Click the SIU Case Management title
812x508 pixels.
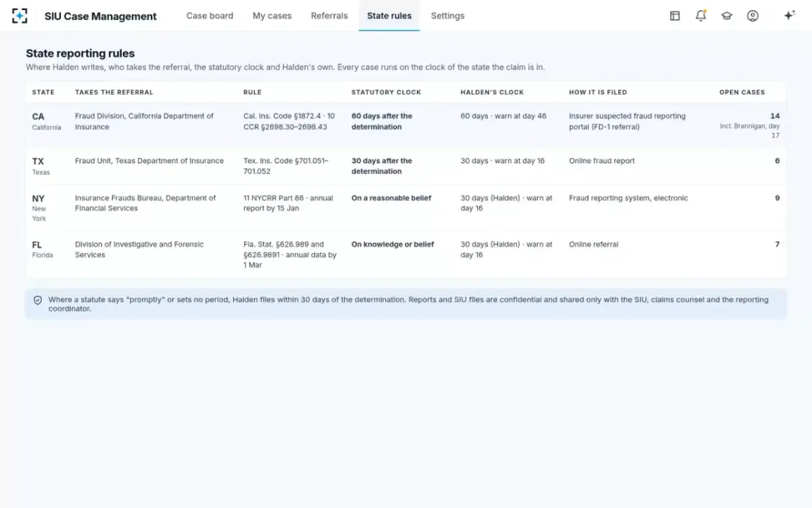[100, 16]
